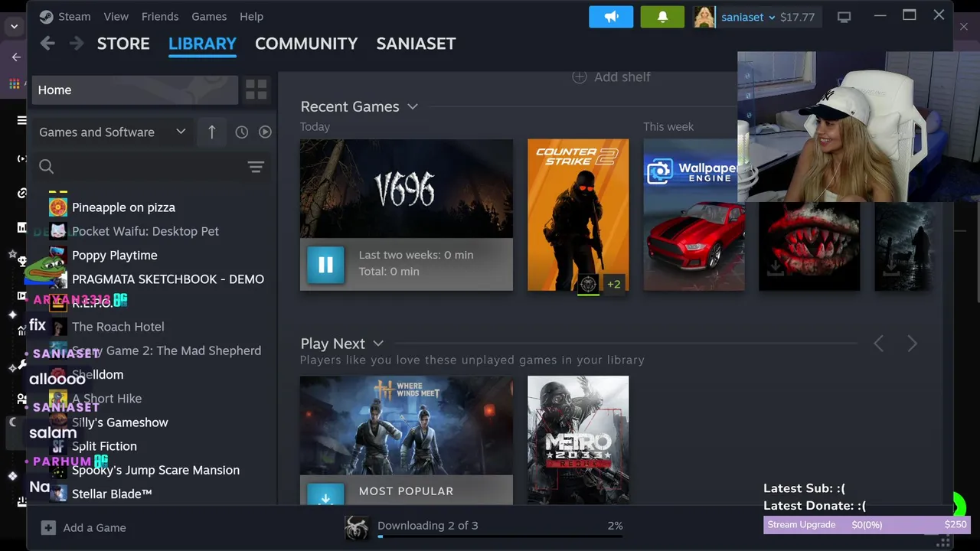The width and height of the screenshot is (980, 551).
Task: Click the Add a Game plus icon
Action: click(x=48, y=527)
